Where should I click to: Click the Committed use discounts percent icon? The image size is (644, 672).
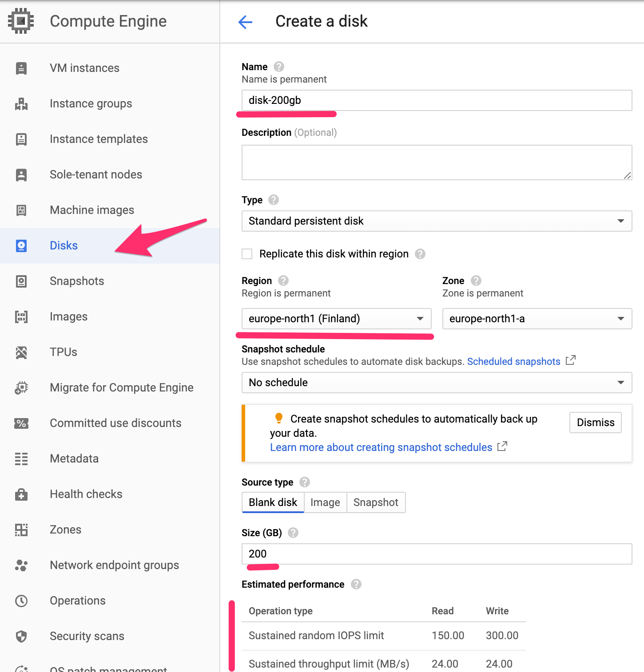[x=21, y=423]
